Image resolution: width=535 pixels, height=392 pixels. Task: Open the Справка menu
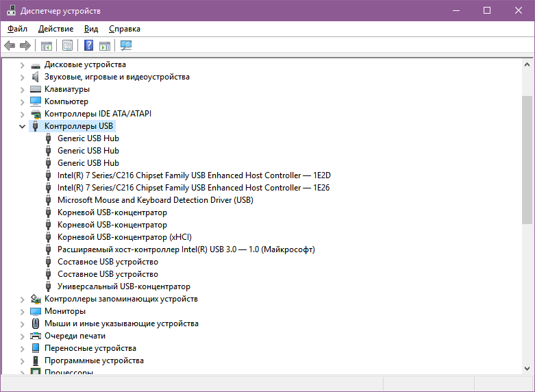click(125, 29)
